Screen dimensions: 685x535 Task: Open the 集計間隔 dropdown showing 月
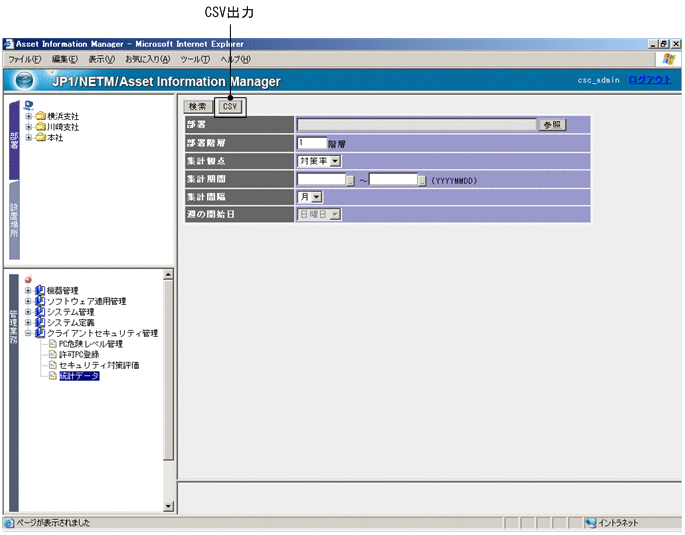(x=310, y=197)
